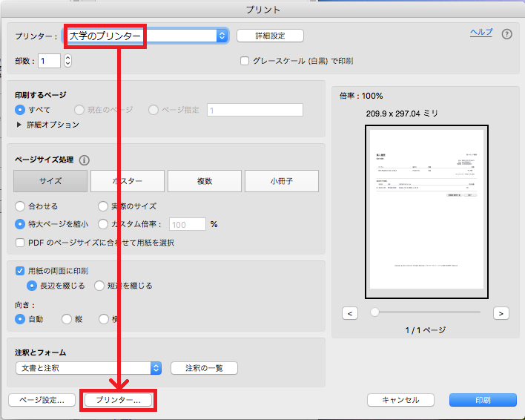
Task: Select the 縦 portrait orientation radio
Action: click(67, 319)
